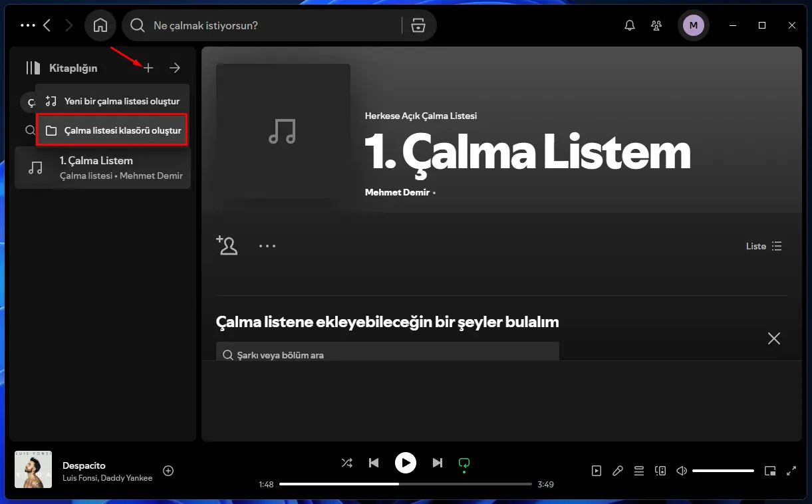Viewport: 812px width, 504px height.
Task: Open Mehmet Demir profile link
Action: [397, 192]
